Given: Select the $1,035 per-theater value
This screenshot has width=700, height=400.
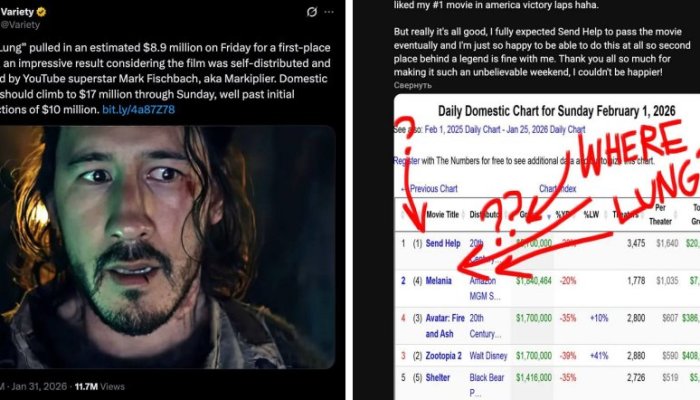Looking at the screenshot, I should 667,281.
